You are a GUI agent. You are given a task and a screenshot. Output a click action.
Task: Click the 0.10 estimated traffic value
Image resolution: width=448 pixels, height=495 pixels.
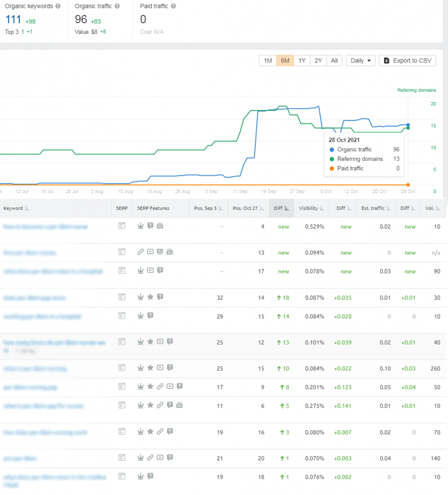point(385,368)
